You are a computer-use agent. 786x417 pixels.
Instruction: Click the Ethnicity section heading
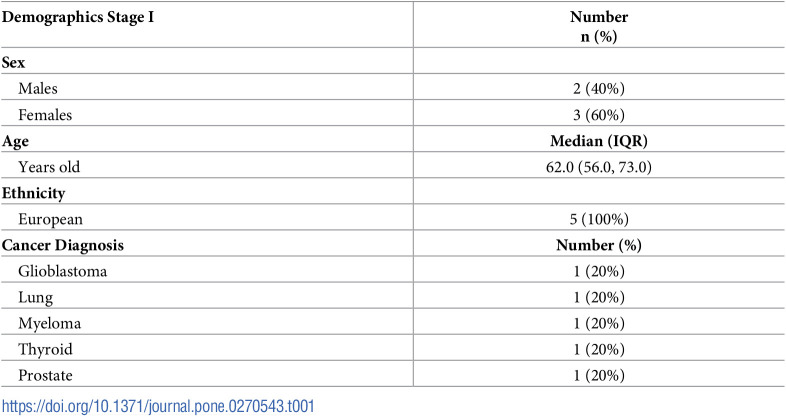point(34,193)
